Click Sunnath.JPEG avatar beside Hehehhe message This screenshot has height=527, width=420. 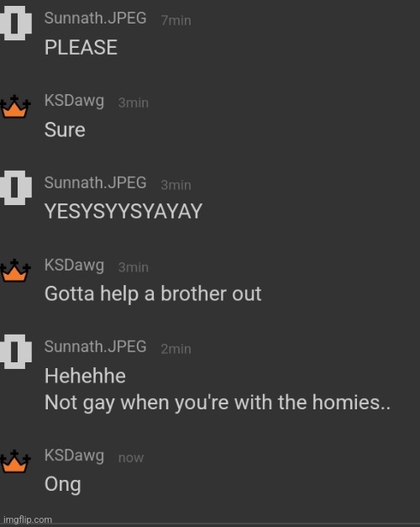point(15,351)
